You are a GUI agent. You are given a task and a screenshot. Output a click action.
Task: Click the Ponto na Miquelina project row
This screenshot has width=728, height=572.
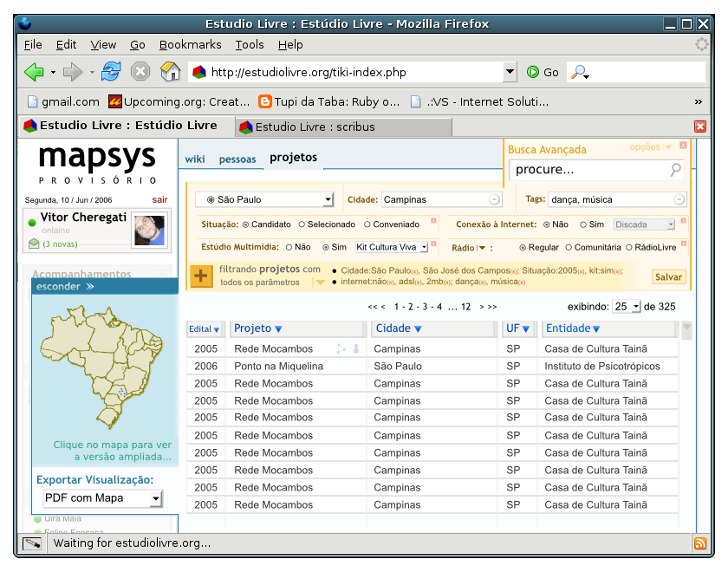(432, 367)
